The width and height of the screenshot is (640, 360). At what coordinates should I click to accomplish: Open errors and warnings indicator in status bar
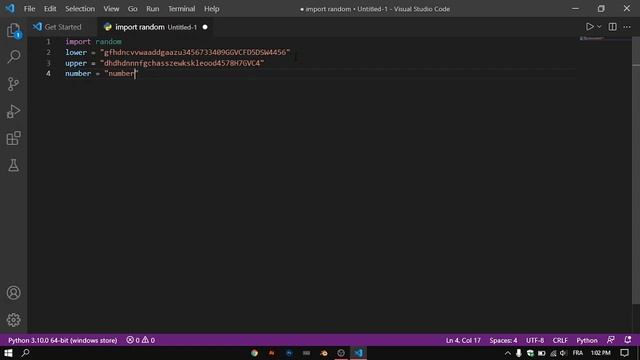[140, 340]
